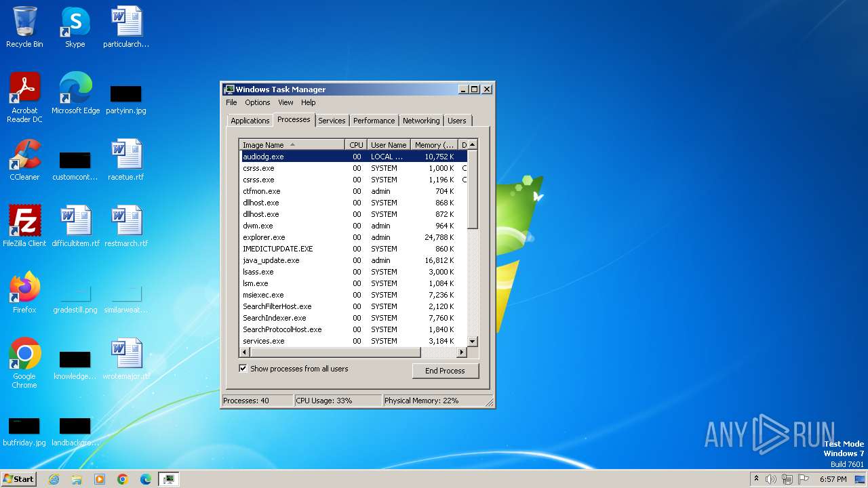Open the View menu
Image resolution: width=868 pixels, height=488 pixels.
tap(285, 102)
